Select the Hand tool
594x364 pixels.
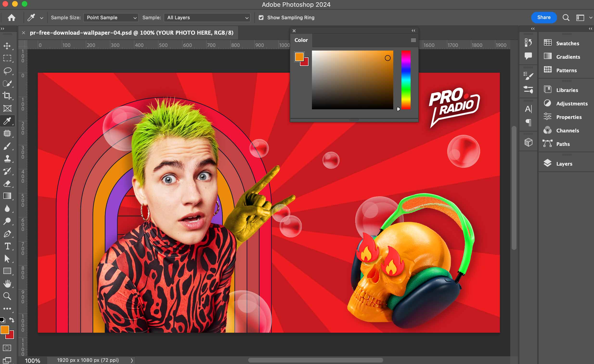[x=7, y=284]
